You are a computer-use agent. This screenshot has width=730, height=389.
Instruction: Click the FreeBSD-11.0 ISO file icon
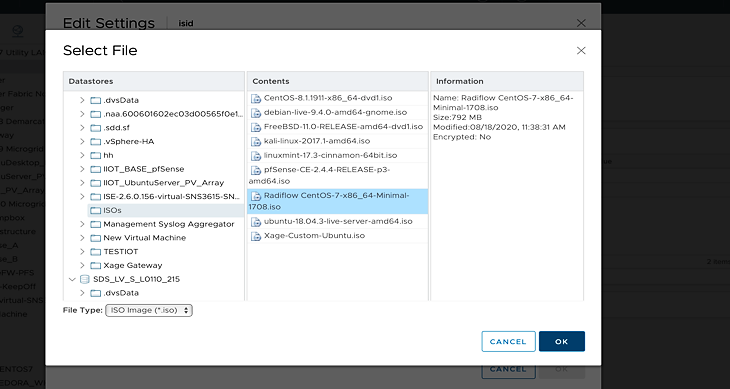(256, 127)
